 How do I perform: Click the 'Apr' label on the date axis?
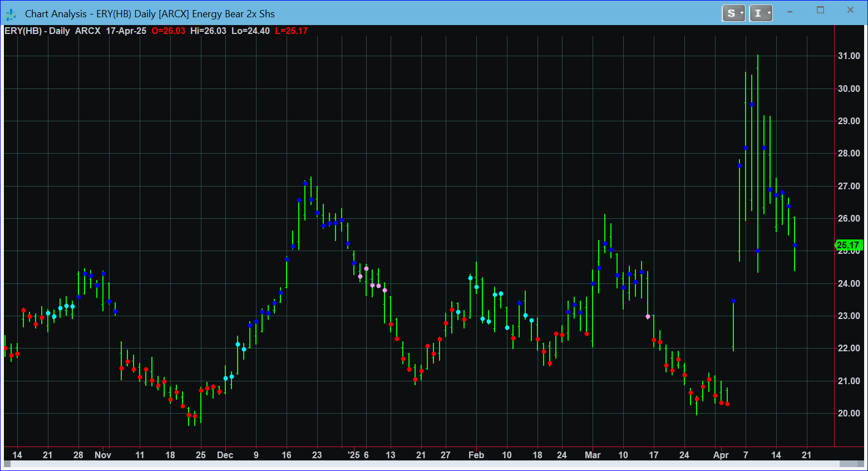(x=721, y=455)
